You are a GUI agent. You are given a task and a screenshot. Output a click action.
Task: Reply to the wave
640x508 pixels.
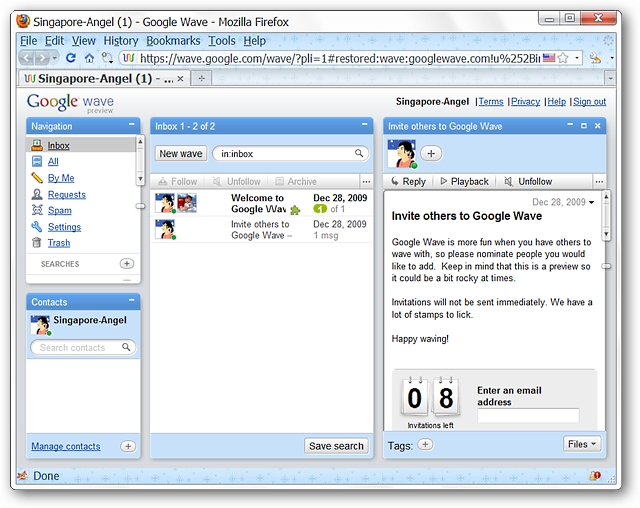(x=408, y=182)
